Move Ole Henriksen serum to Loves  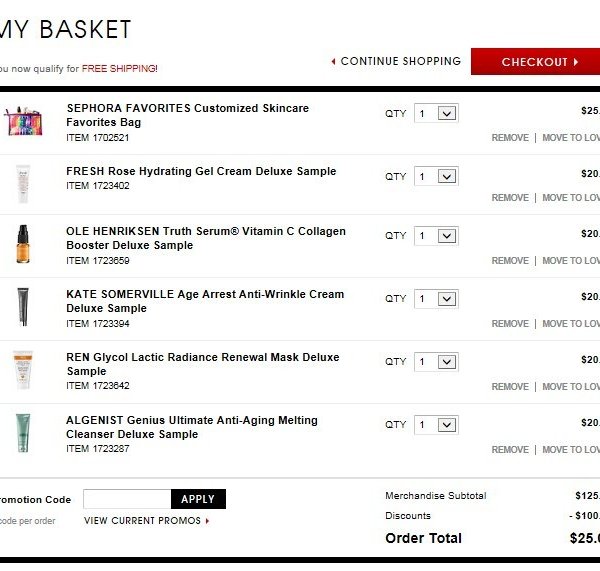tap(571, 261)
